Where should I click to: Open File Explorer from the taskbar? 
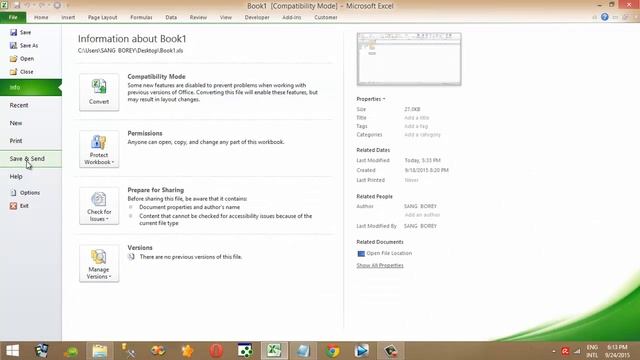100,351
